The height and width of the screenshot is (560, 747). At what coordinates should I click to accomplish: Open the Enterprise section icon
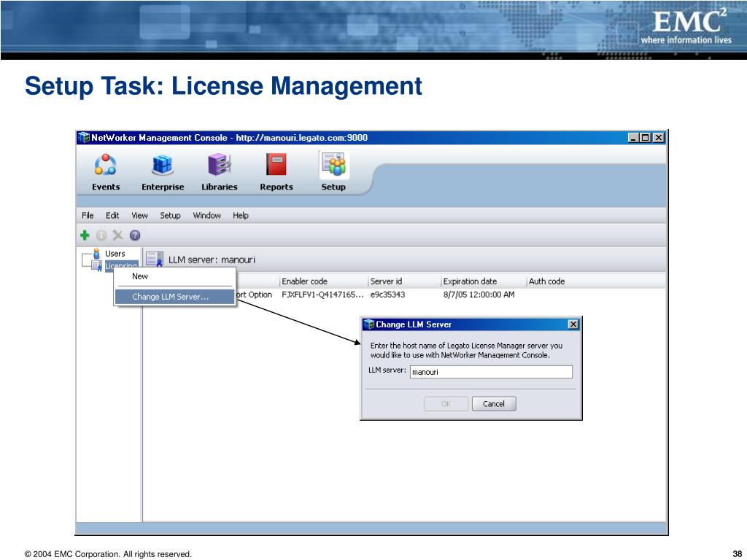click(163, 165)
